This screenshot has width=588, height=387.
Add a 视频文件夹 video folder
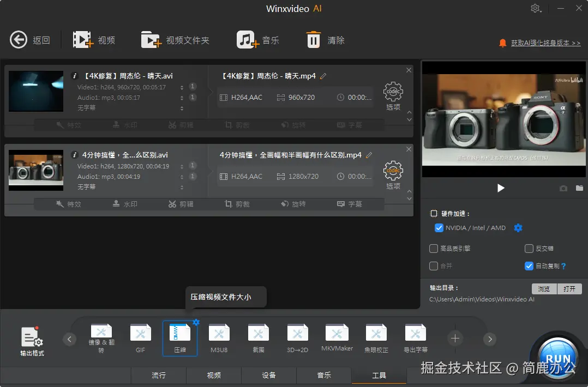pyautogui.click(x=175, y=40)
